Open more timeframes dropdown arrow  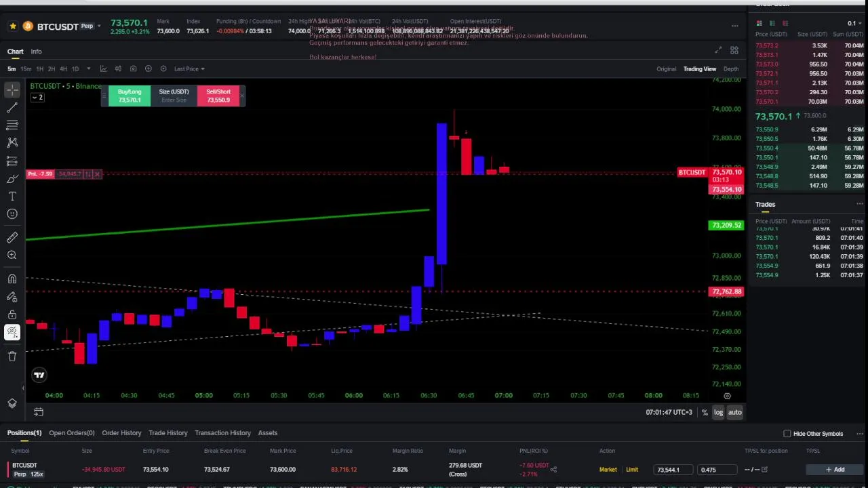(88, 68)
